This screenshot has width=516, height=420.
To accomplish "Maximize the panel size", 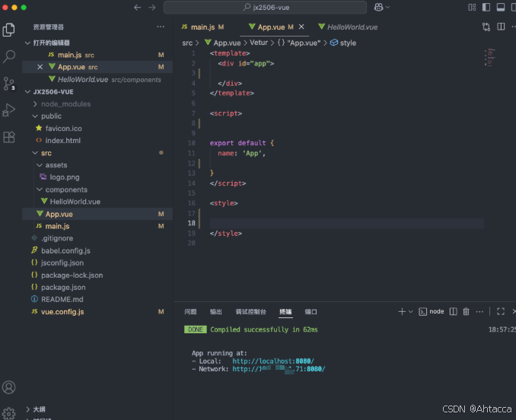I will [501, 311].
